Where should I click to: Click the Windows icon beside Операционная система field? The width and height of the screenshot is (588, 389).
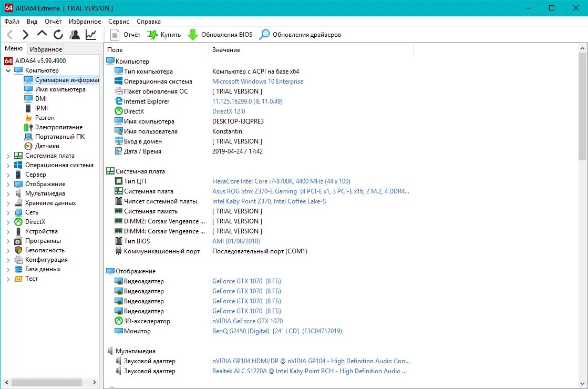tap(119, 81)
